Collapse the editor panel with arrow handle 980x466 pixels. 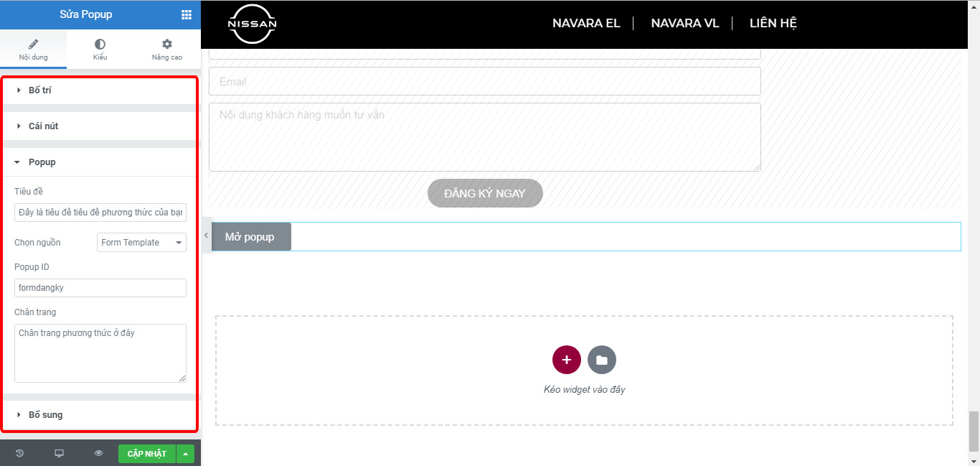point(206,236)
